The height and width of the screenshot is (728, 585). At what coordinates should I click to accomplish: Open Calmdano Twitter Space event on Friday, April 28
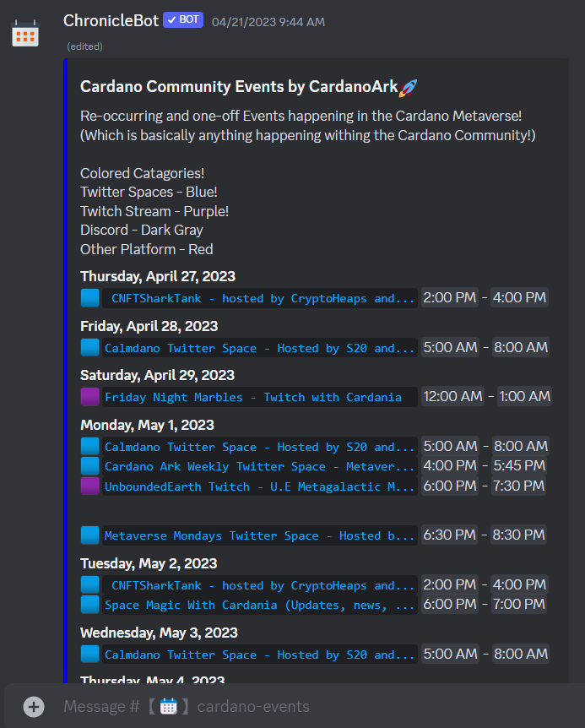coord(260,348)
